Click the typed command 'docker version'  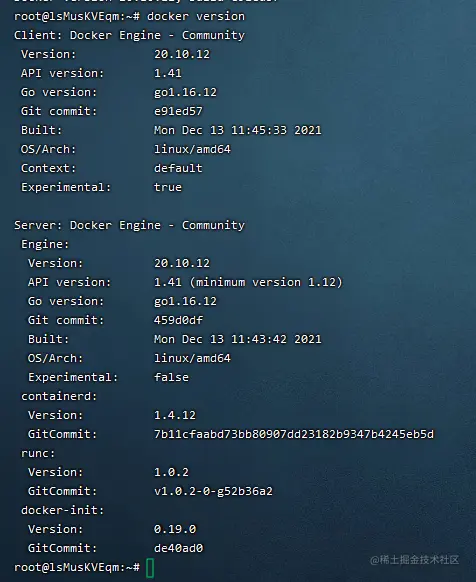[x=196, y=16]
